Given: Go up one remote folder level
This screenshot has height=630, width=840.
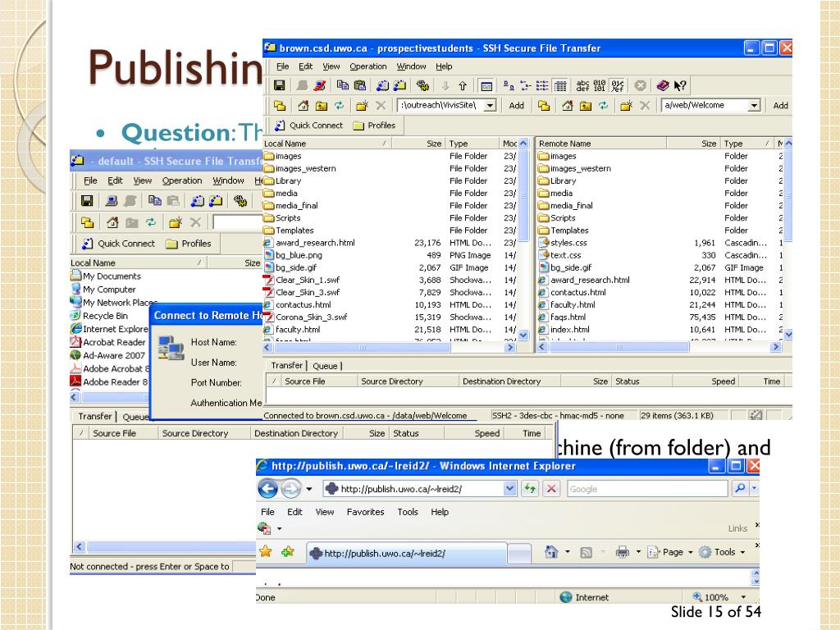Looking at the screenshot, I should click(586, 106).
